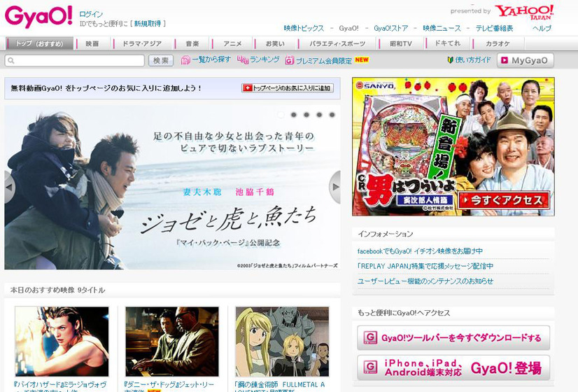Open the 使い方ガイド link text
This screenshot has height=392, width=578.
(473, 59)
